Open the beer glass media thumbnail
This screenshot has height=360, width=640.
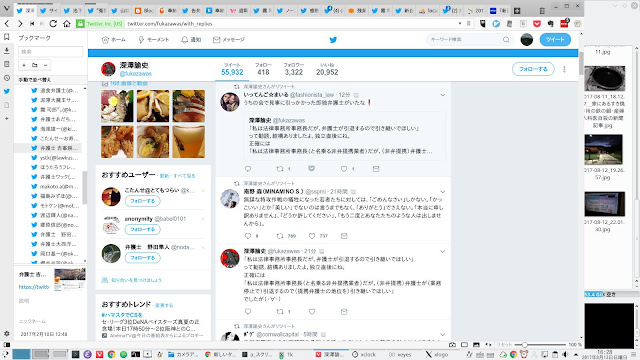pyautogui.click(x=189, y=142)
